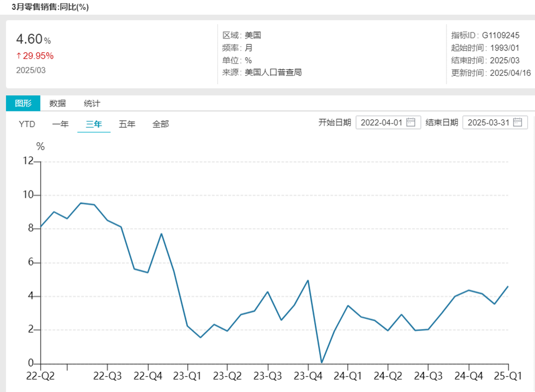Image resolution: width=535 pixels, height=392 pixels.
Task: Click the 开始日期 field showing 2022-04-01
Action: tap(382, 122)
